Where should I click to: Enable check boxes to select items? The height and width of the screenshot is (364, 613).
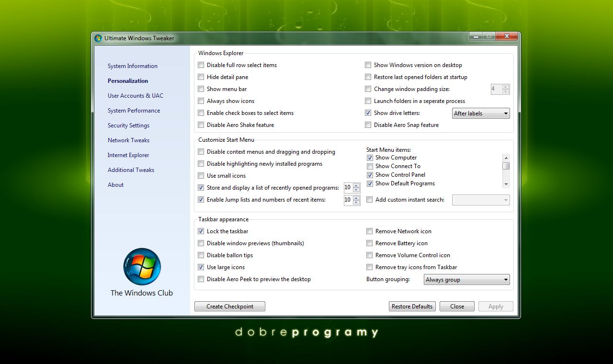[201, 113]
